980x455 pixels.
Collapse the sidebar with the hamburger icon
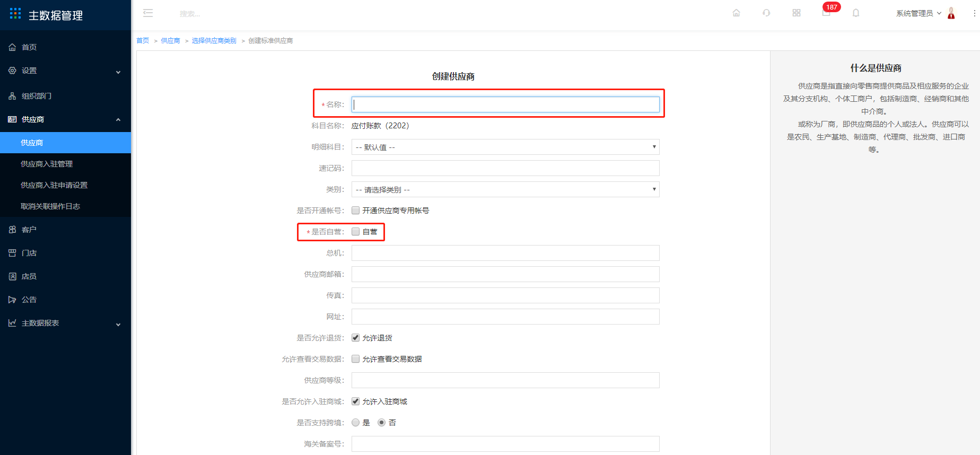click(x=148, y=13)
